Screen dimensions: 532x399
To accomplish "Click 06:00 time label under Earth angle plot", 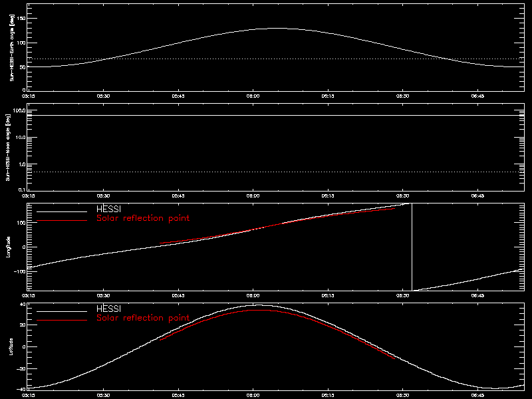I will 253,96.
